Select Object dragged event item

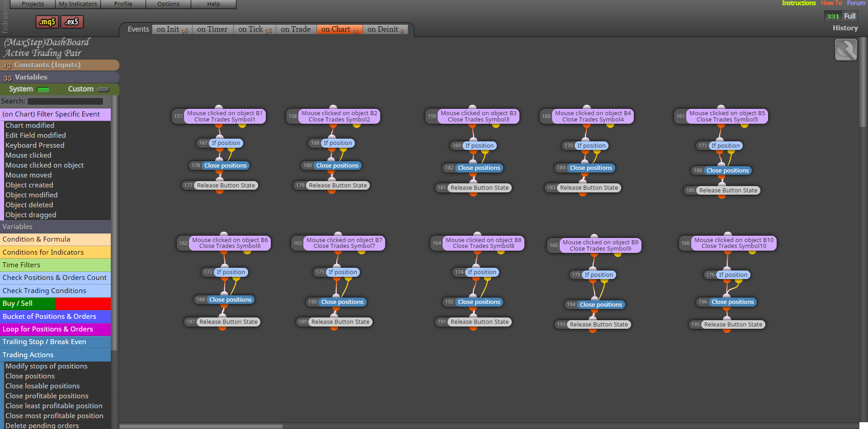coord(31,215)
